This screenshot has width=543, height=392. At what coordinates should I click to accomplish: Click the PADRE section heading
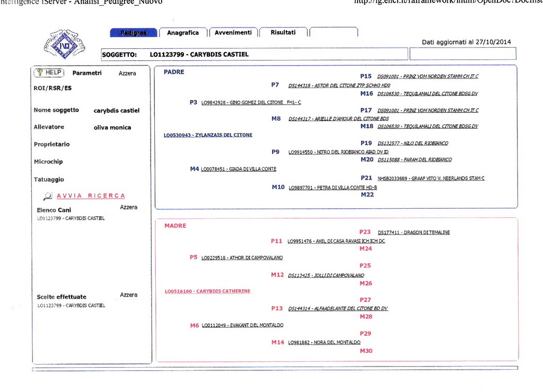point(174,72)
